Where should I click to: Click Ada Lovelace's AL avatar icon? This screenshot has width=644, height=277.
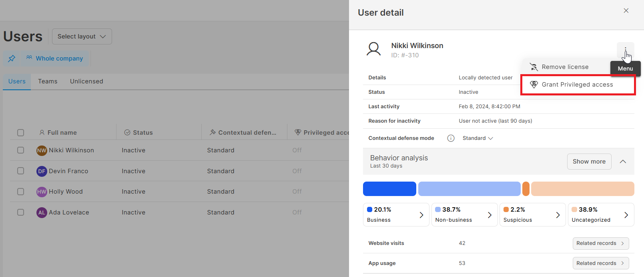click(x=42, y=212)
